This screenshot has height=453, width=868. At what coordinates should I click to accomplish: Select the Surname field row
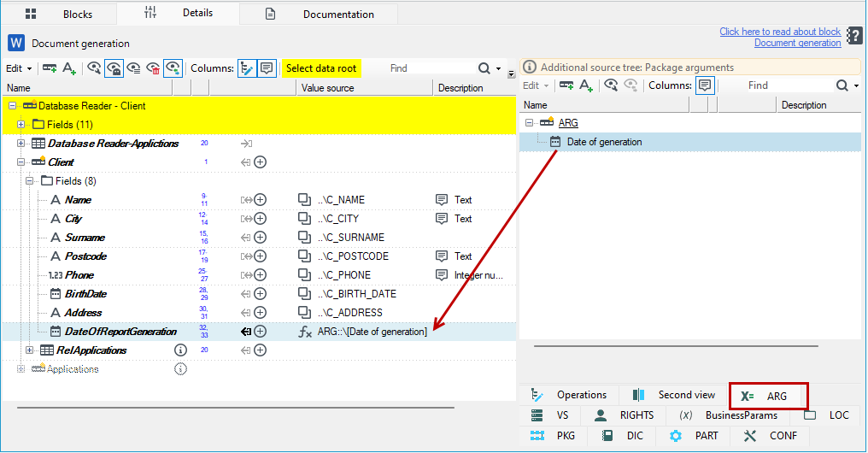click(259, 237)
